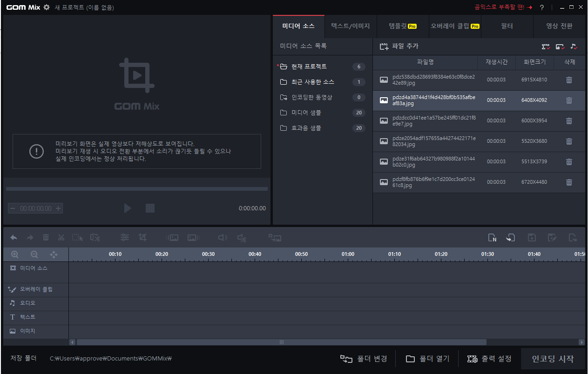Decrease preview timecode with minus button
588x374 pixels.
pyautogui.click(x=13, y=208)
